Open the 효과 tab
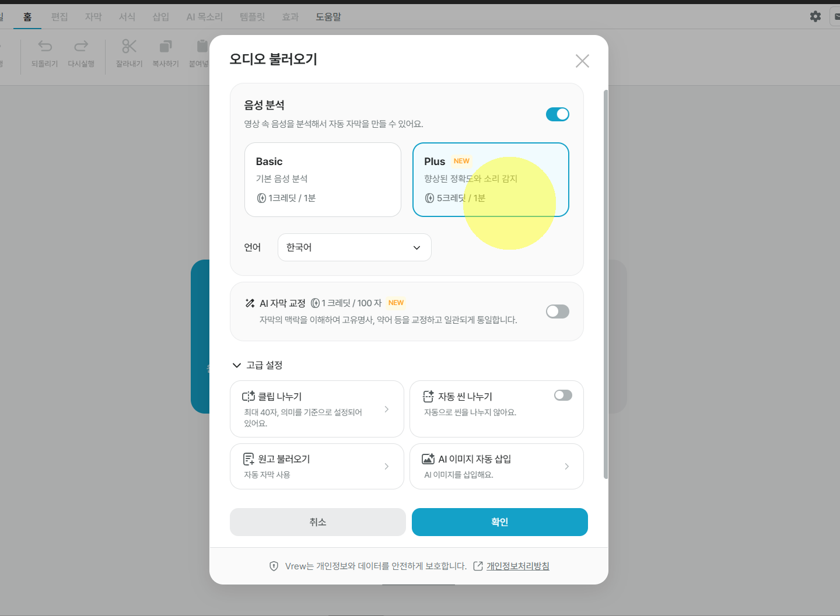This screenshot has width=840, height=616. [290, 17]
